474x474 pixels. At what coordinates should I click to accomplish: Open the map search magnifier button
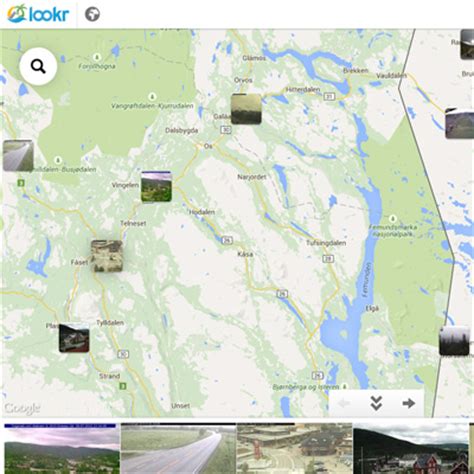[x=38, y=66]
